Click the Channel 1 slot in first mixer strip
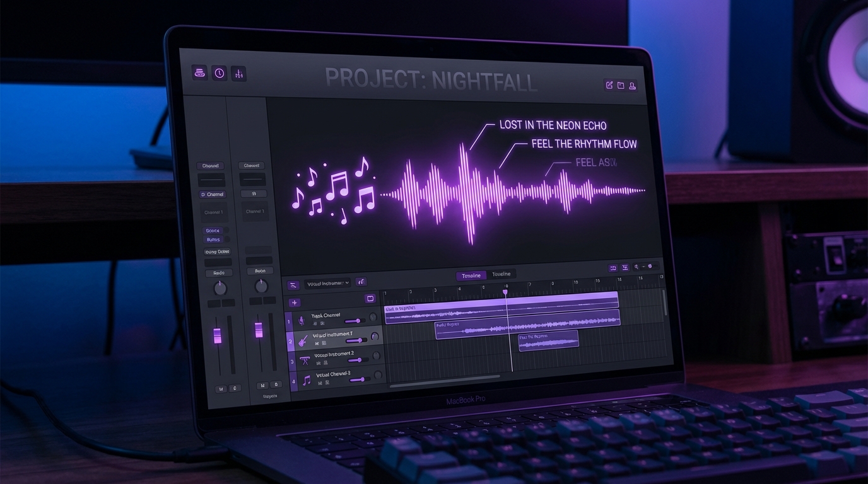 coord(213,212)
